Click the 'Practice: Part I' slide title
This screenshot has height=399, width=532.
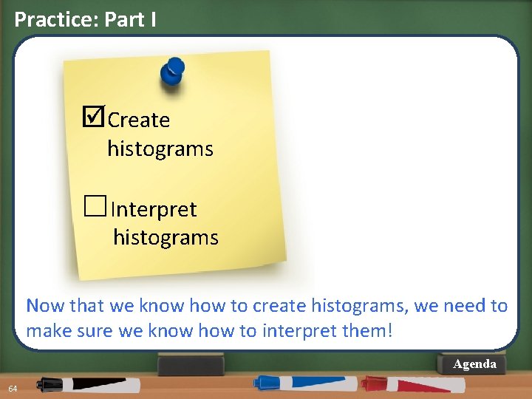[x=85, y=19]
